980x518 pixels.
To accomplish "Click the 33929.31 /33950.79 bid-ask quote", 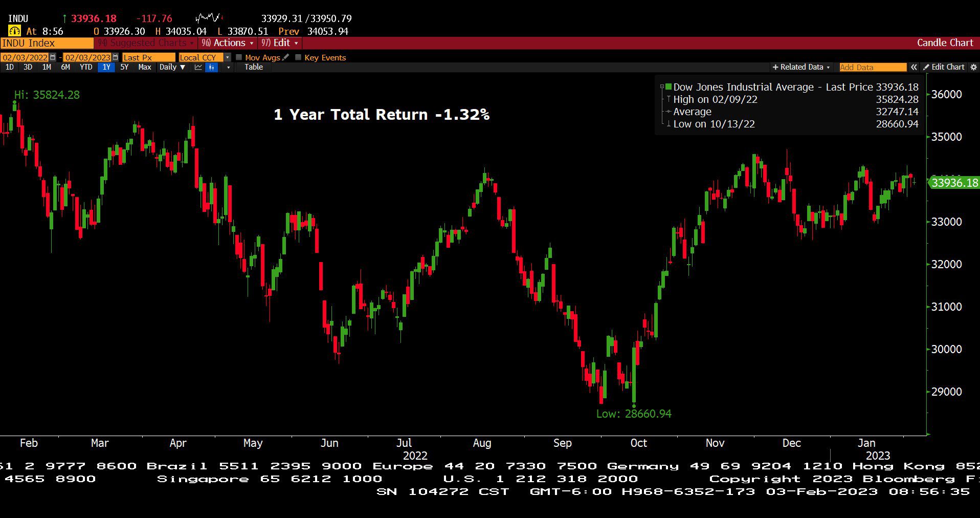I will click(x=306, y=18).
